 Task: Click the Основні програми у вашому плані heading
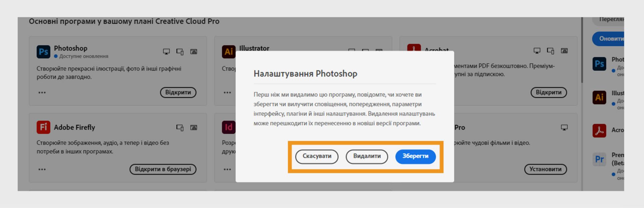point(124,21)
